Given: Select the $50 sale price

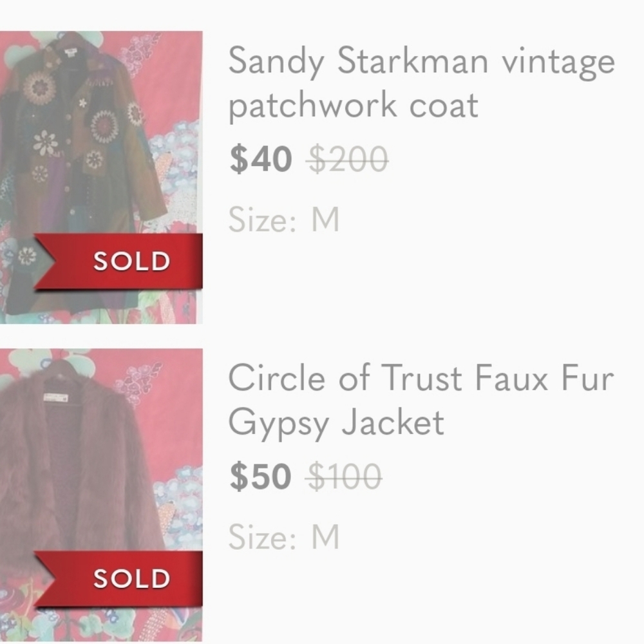Looking at the screenshot, I should coord(261,477).
